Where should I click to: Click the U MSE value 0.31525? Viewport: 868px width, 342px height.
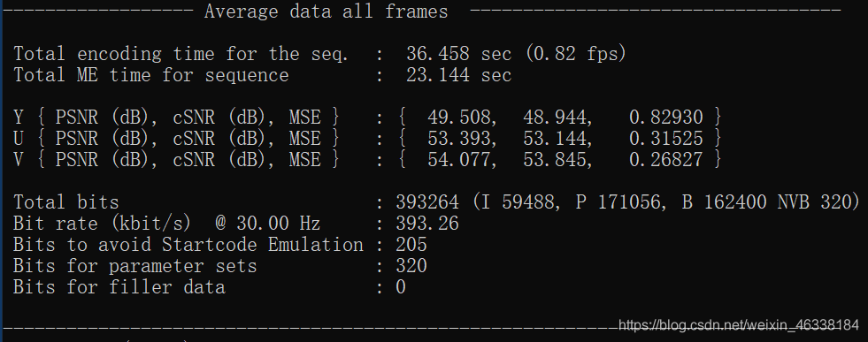pyautogui.click(x=666, y=138)
